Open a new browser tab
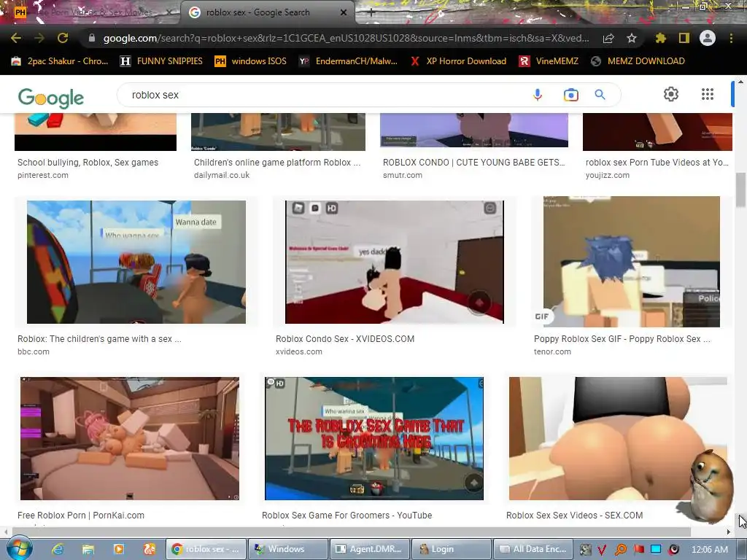This screenshot has height=560, width=747. [371, 13]
